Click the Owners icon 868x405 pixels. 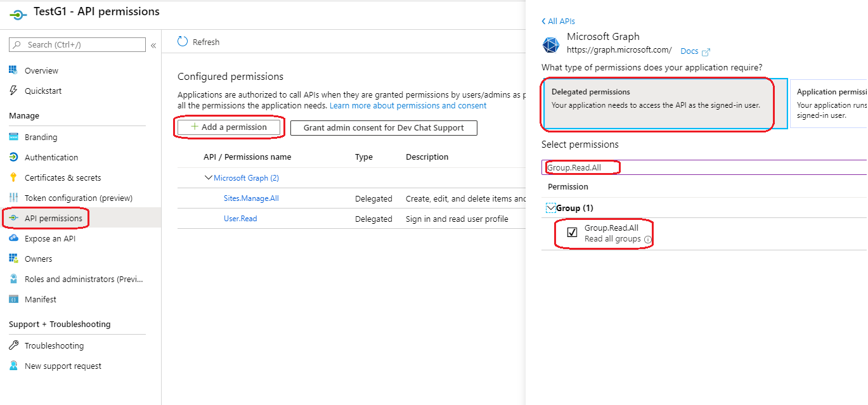coord(13,259)
